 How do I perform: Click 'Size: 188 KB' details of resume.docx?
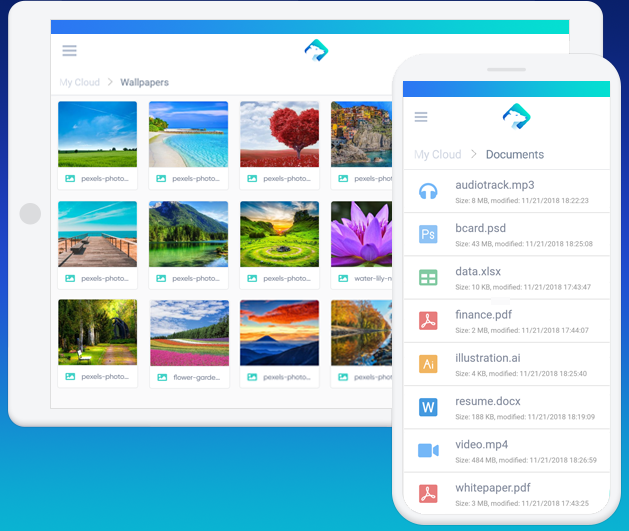525,417
